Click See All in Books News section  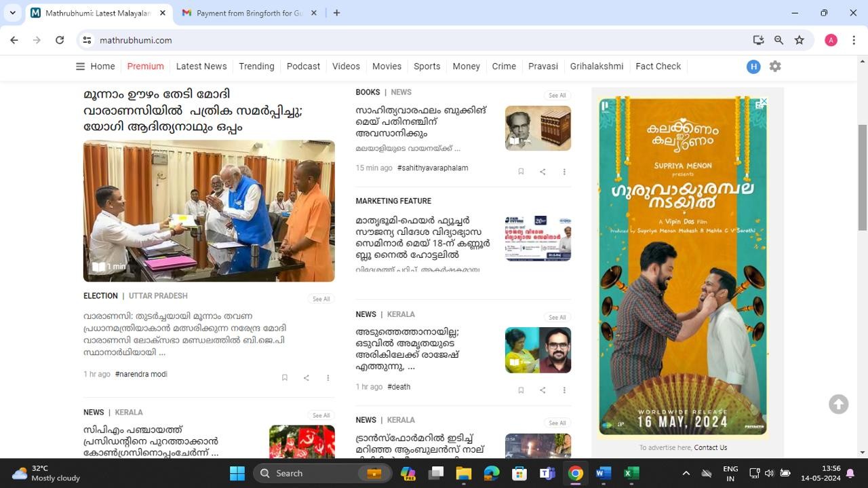click(x=557, y=96)
